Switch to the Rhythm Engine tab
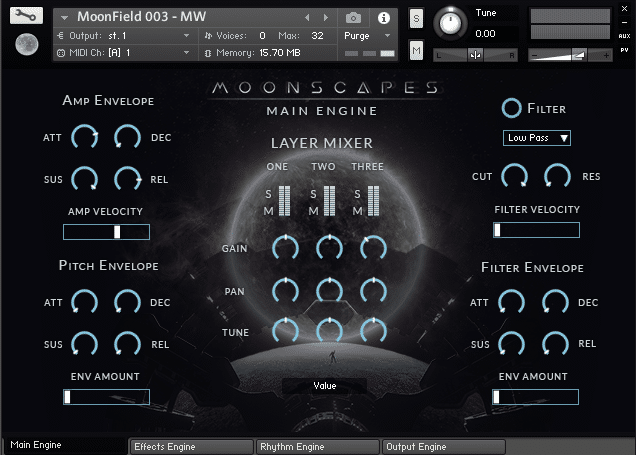The image size is (636, 455). [x=317, y=446]
